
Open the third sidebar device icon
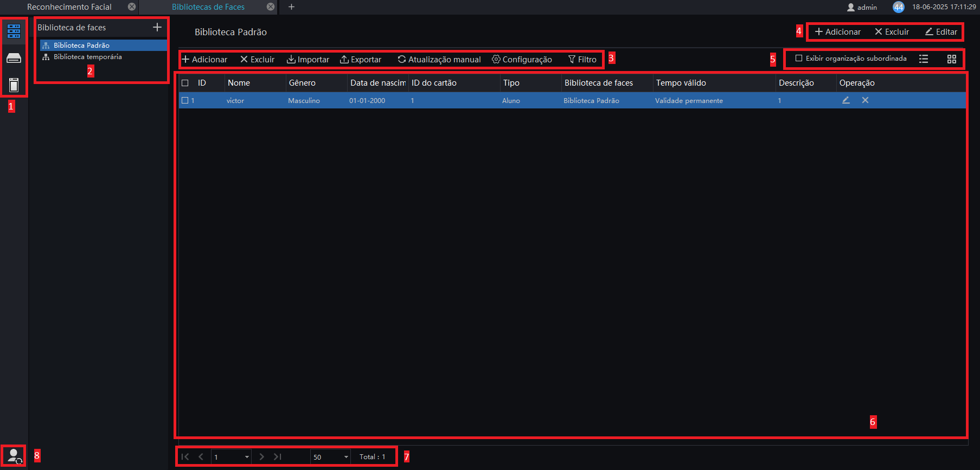click(14, 85)
